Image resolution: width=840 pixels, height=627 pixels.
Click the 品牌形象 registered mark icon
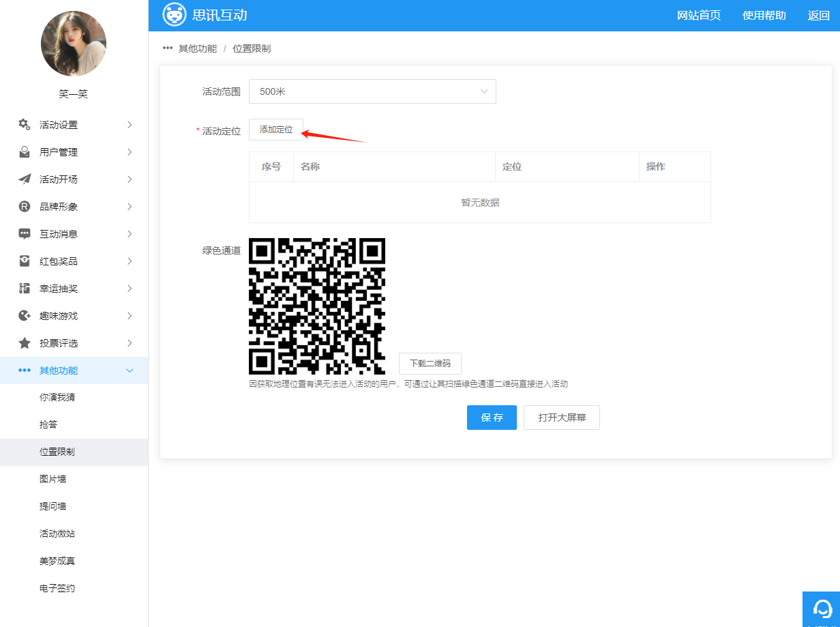(25, 207)
